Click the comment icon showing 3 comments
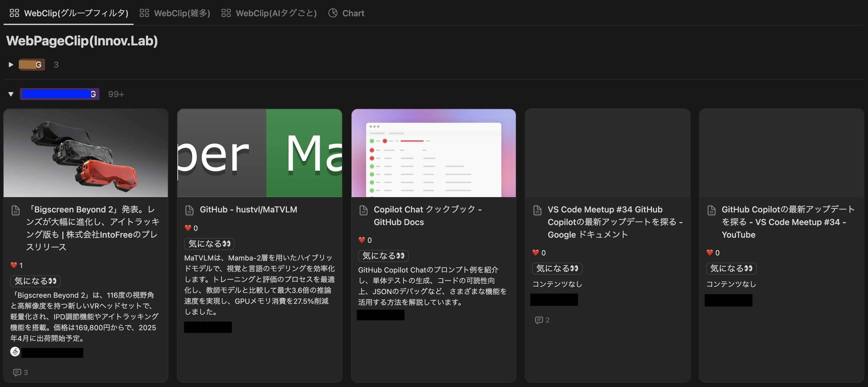Viewport: 868px width, 387px height. click(x=17, y=372)
